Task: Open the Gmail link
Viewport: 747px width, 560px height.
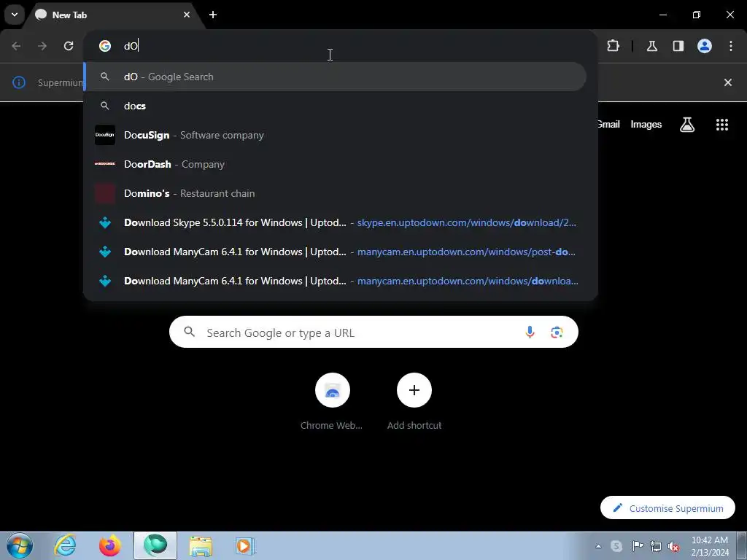Action: coord(609,124)
